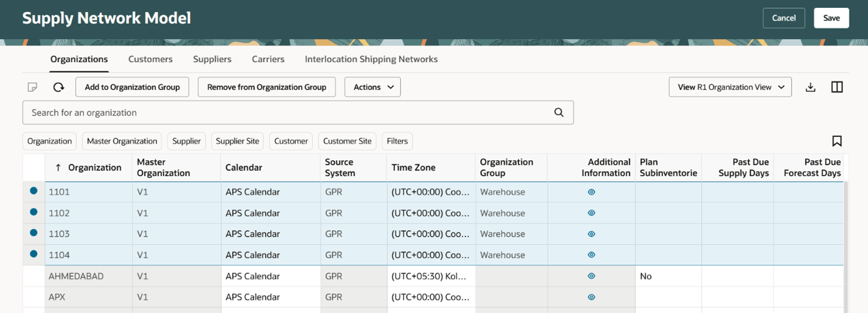Click the Search for an organization field

tap(286, 113)
